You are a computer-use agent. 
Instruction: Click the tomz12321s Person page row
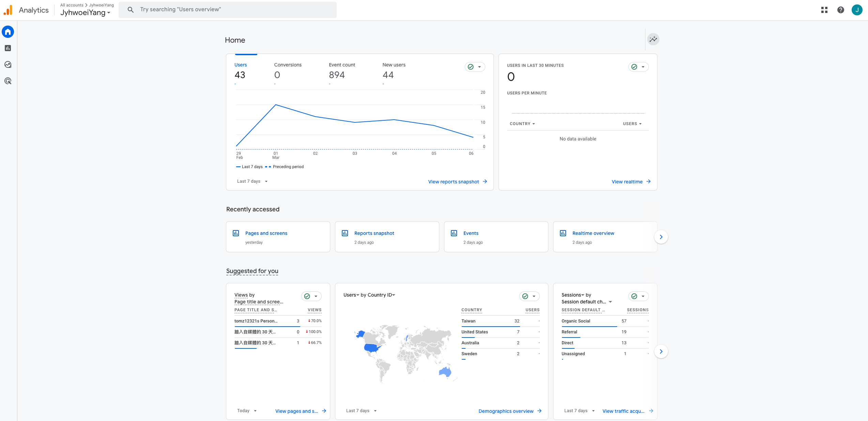pyautogui.click(x=278, y=321)
